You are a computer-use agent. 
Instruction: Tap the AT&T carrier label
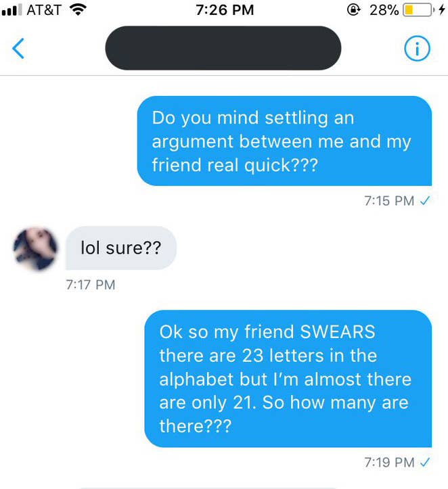click(x=44, y=10)
